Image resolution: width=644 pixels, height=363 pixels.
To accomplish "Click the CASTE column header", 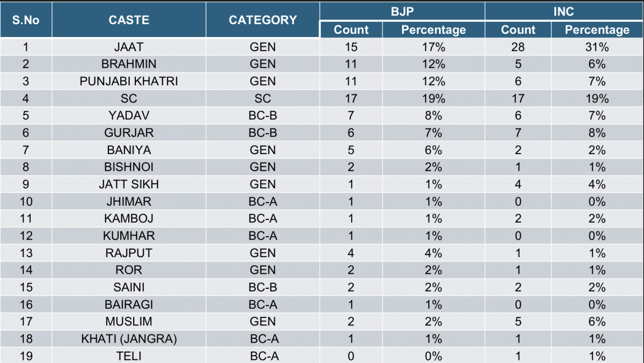I will 129,20.
